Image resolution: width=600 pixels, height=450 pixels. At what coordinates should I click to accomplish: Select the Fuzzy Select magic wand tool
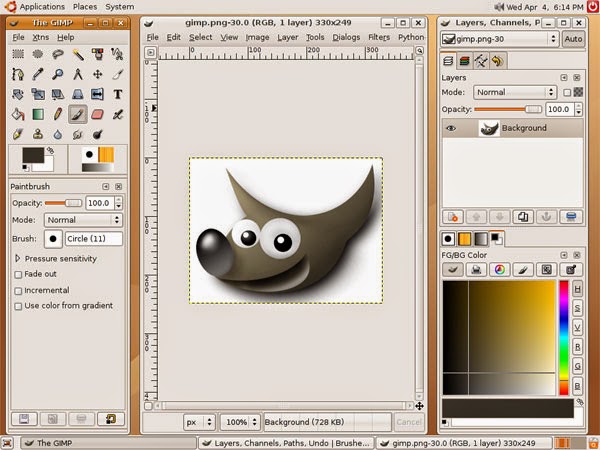pos(78,54)
